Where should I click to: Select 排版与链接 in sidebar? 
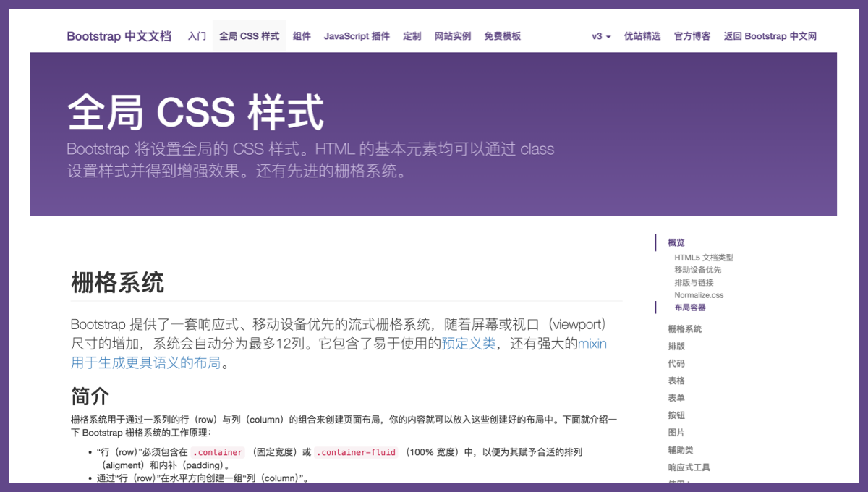(694, 283)
